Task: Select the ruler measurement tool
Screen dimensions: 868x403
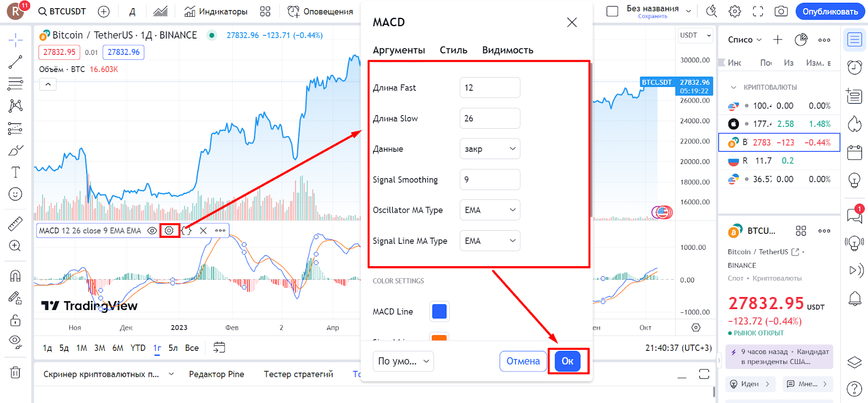Action: (x=15, y=223)
